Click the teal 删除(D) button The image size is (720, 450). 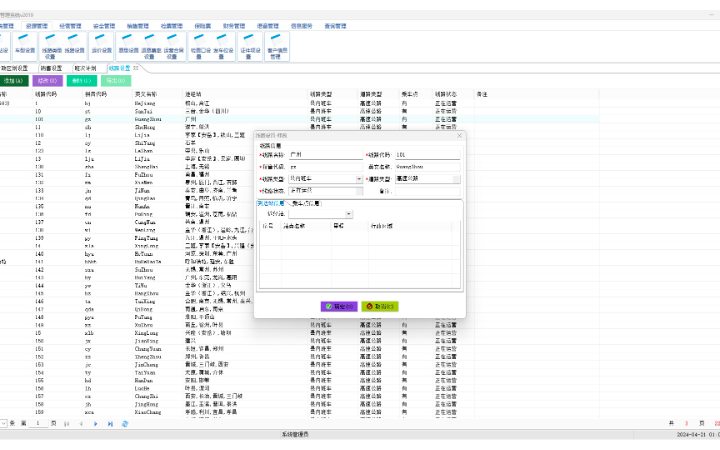coord(82,81)
